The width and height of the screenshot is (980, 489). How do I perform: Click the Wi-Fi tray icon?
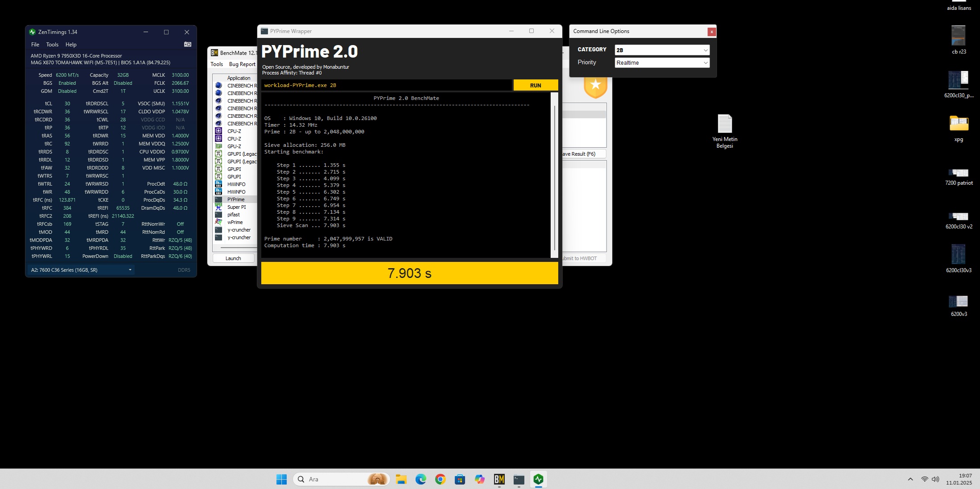pos(925,479)
